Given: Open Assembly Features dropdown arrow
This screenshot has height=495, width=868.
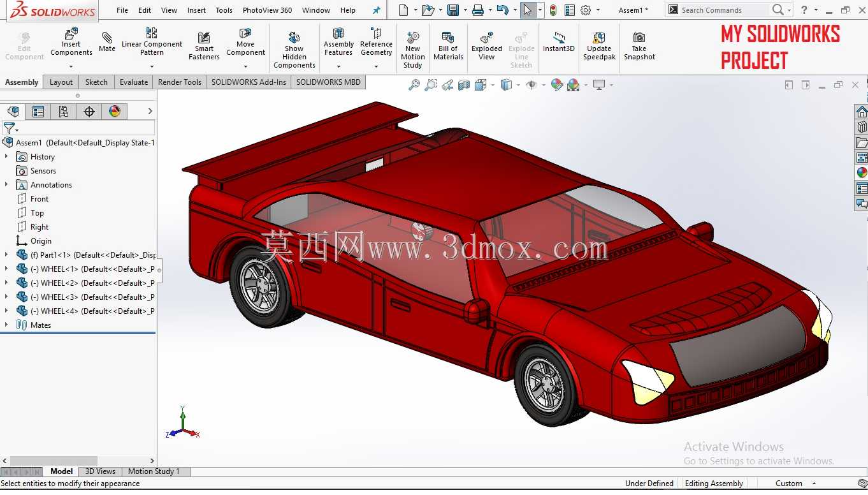Looking at the screenshot, I should [338, 66].
